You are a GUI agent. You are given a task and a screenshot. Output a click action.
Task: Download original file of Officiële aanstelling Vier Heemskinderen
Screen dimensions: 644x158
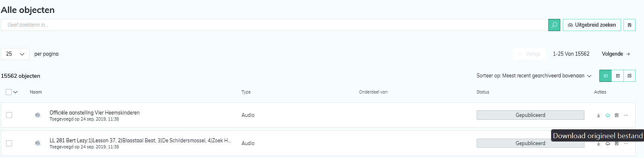(x=608, y=115)
